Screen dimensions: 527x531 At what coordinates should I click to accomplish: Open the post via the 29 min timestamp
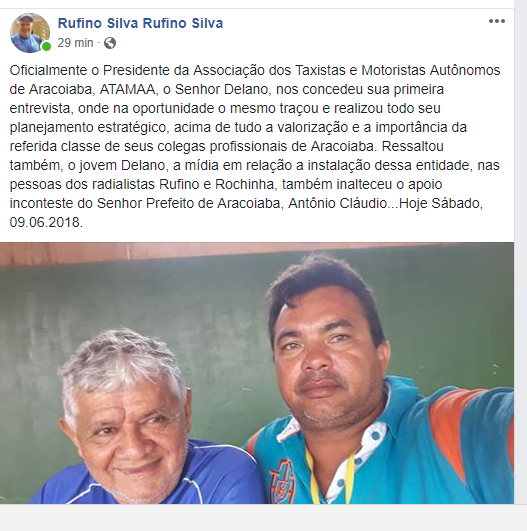point(75,43)
